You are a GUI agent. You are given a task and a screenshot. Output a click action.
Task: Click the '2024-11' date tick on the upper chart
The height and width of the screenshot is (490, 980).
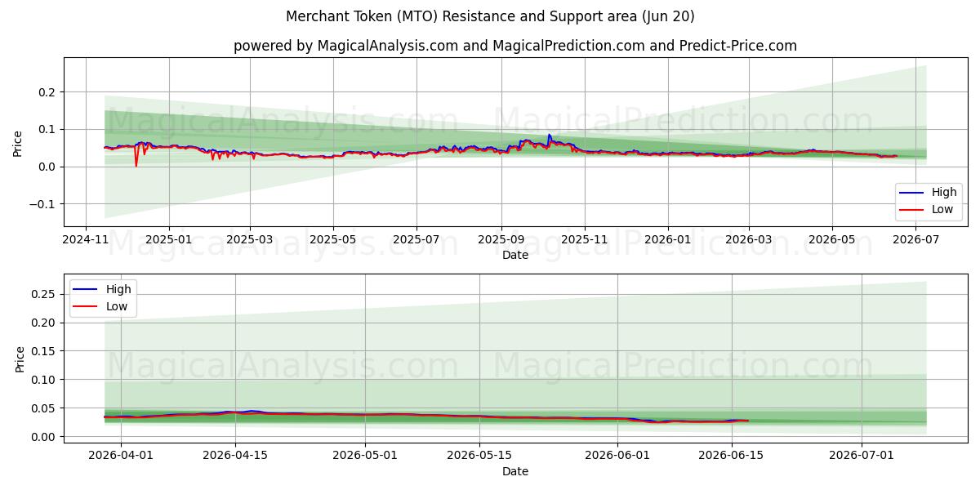pos(86,240)
